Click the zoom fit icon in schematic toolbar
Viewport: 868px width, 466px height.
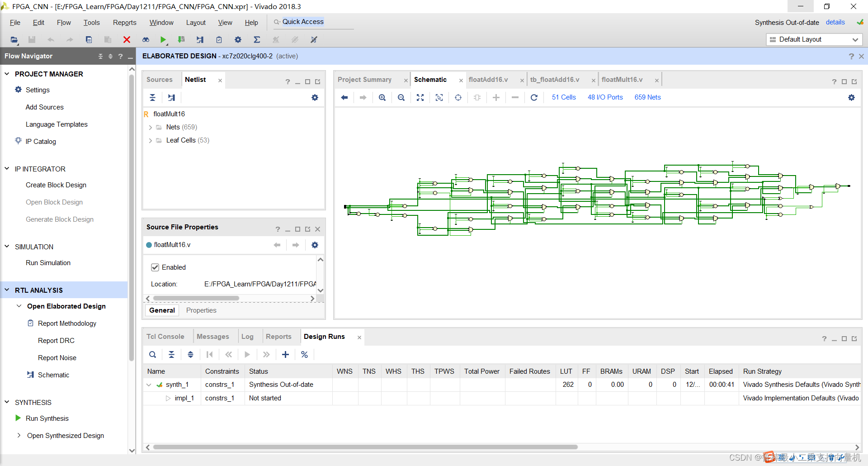420,97
